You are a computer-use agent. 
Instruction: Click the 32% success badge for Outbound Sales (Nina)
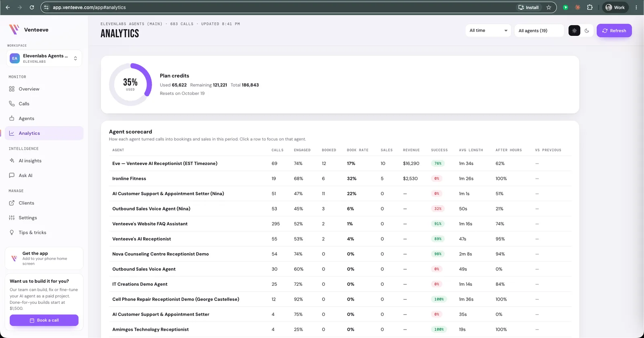[438, 209]
